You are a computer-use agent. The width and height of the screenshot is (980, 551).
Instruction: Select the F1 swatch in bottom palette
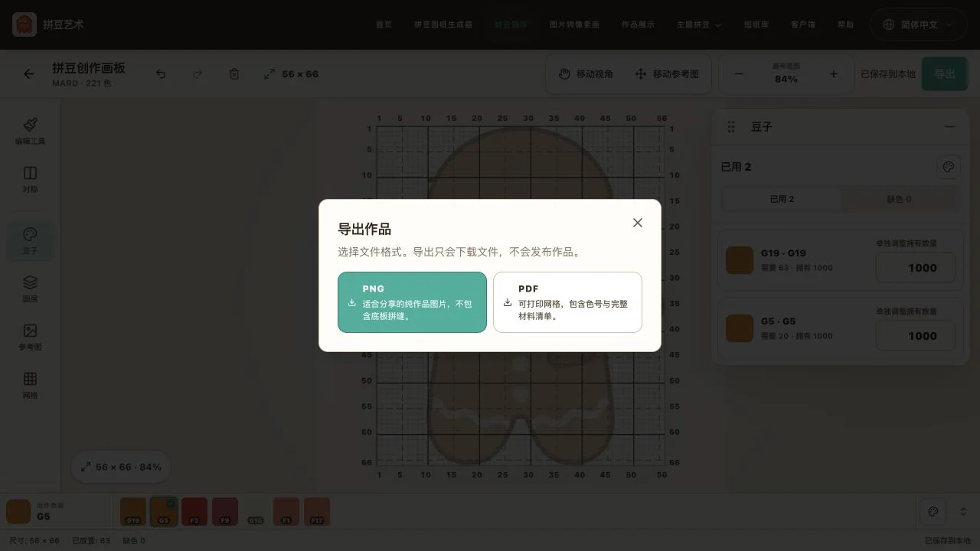pos(286,511)
